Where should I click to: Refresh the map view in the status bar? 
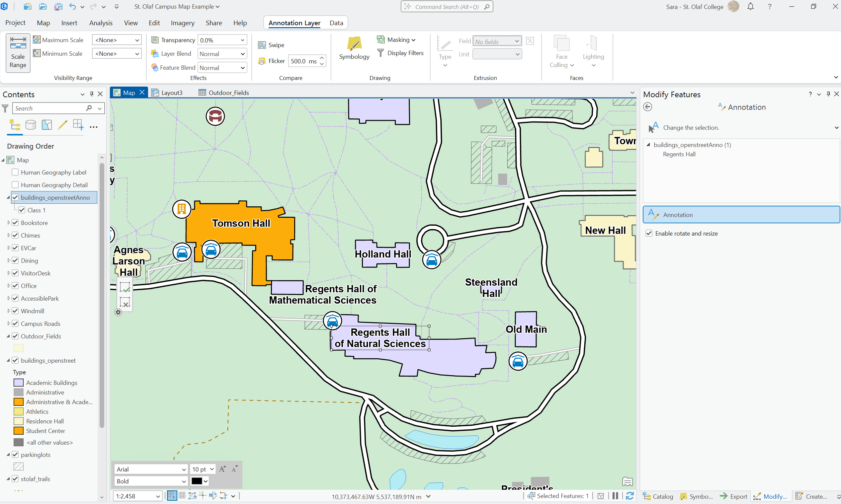tap(630, 496)
